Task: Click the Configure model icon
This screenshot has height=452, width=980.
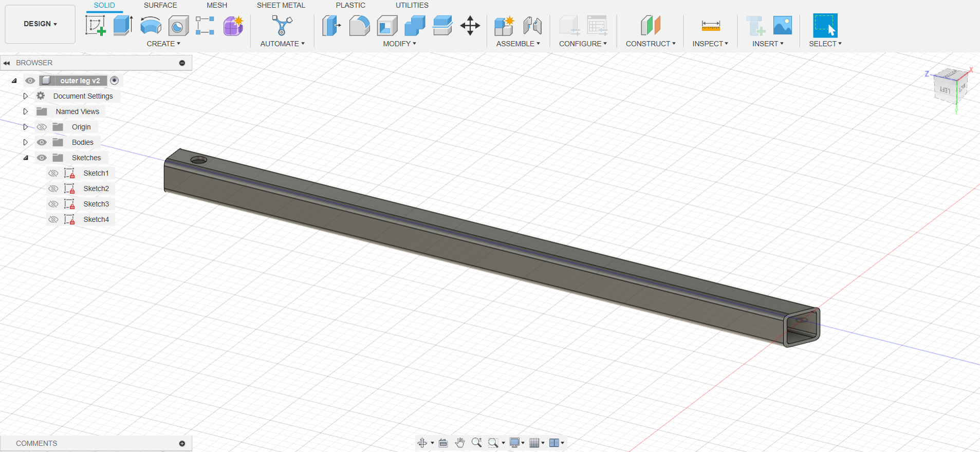Action: pyautogui.click(x=569, y=25)
